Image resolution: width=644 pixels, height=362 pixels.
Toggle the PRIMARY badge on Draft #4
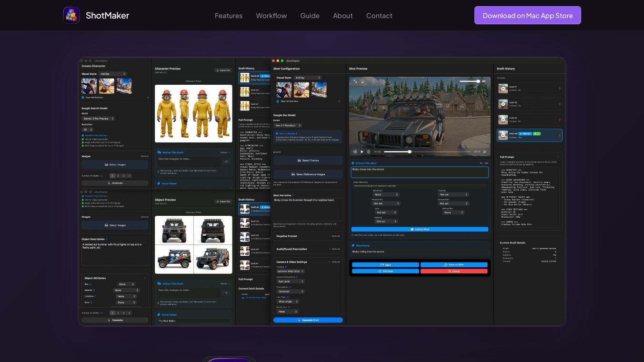pos(524,133)
